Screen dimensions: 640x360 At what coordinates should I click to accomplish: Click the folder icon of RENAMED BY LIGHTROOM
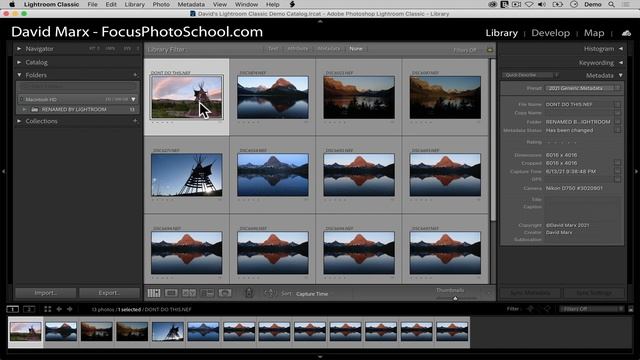[x=35, y=109]
